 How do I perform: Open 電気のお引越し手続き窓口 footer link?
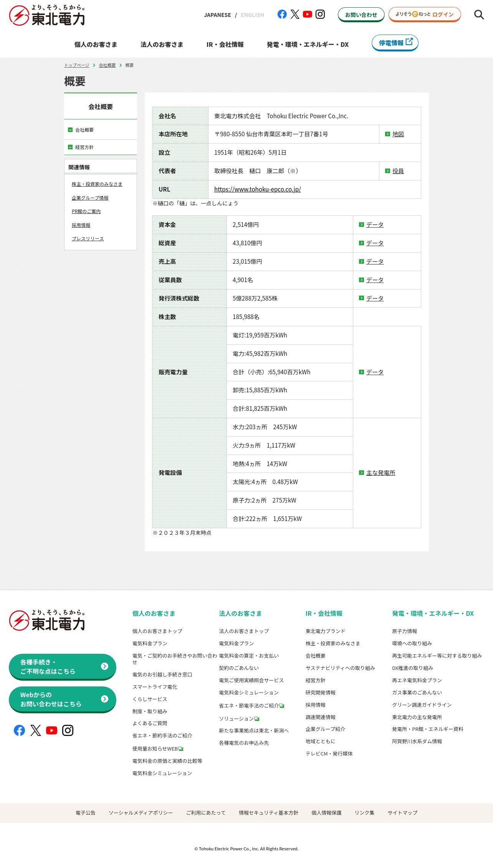162,675
